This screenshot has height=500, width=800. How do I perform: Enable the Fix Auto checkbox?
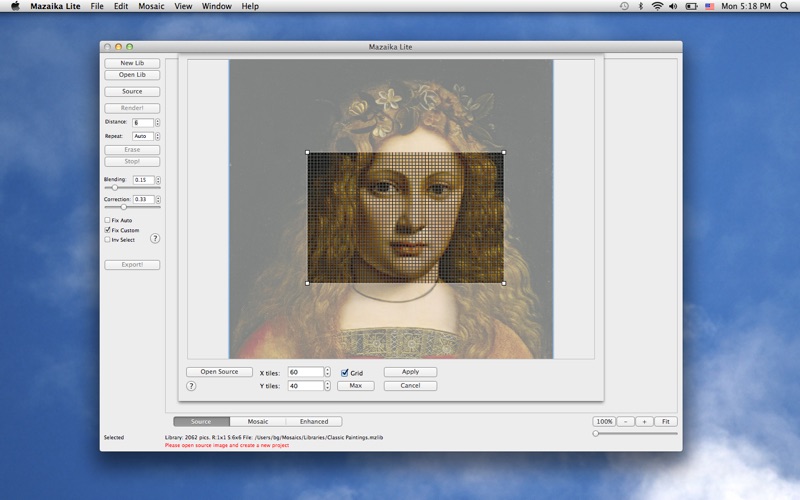click(108, 220)
